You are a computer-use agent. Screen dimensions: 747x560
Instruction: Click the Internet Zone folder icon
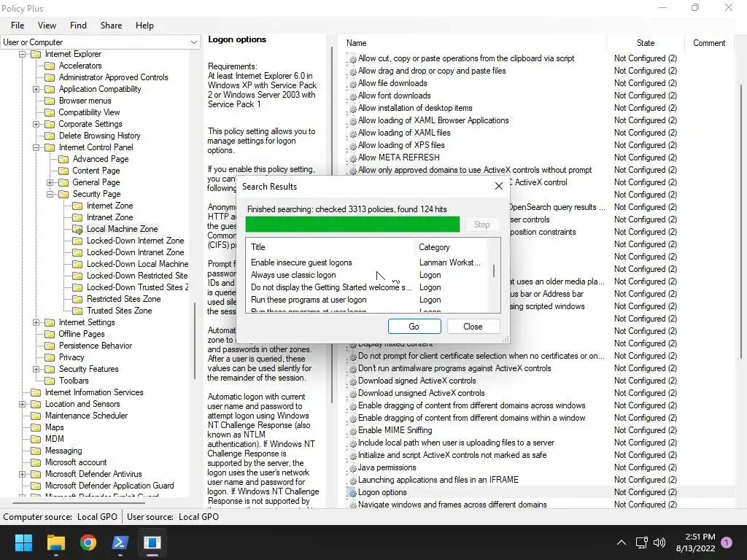[x=77, y=206]
